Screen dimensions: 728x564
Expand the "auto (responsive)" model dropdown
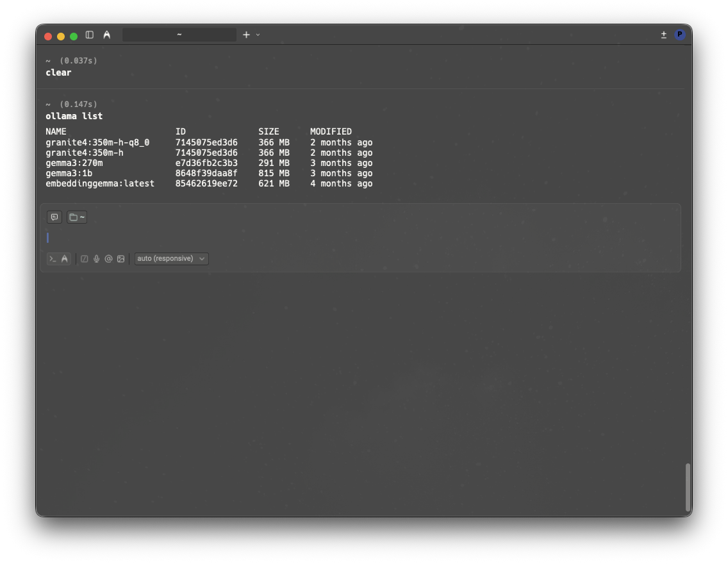[171, 259]
